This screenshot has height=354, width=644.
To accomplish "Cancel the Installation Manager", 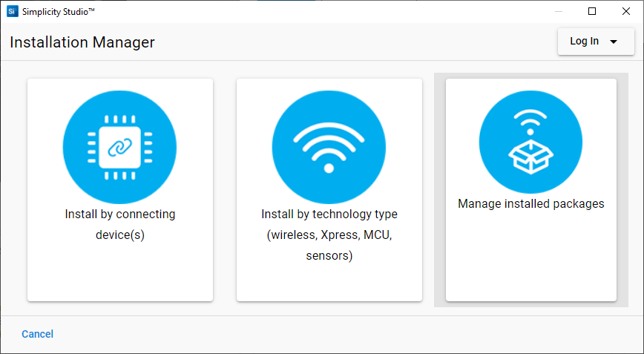I will [37, 334].
